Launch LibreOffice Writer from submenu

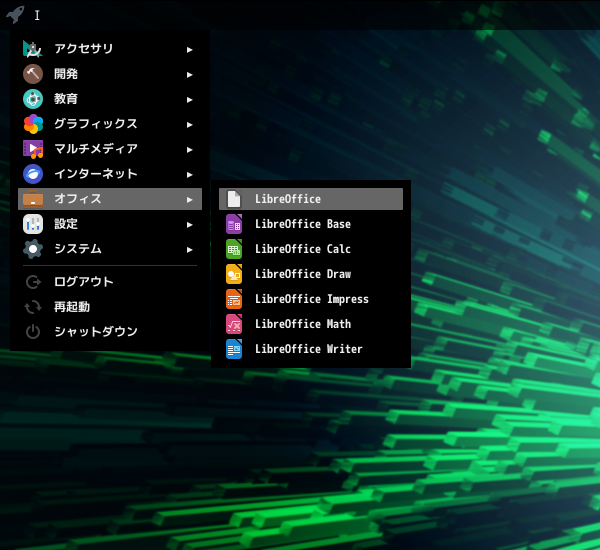pos(311,349)
